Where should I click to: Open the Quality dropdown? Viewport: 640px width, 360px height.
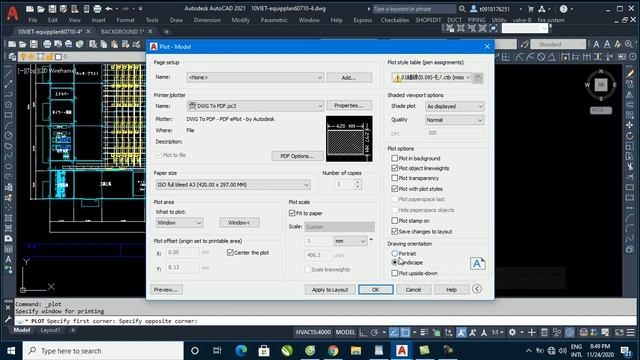tap(454, 120)
